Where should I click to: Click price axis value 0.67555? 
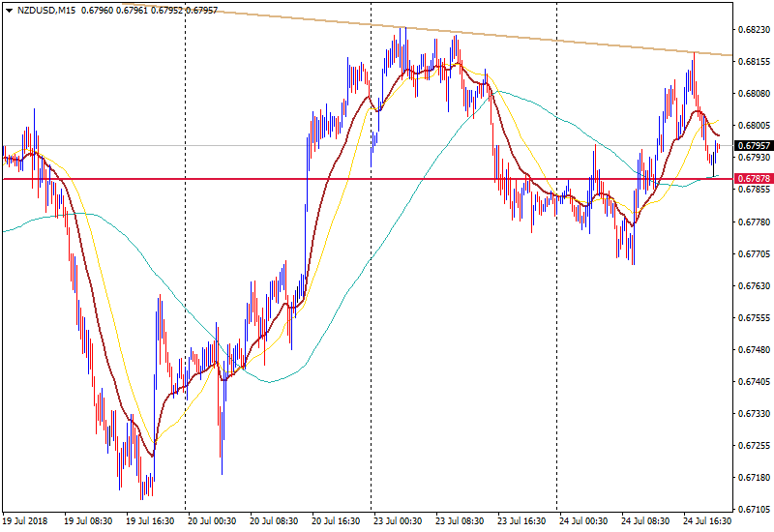click(x=754, y=318)
